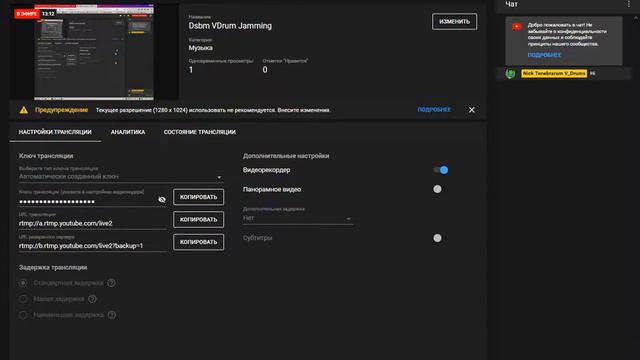Open help icon beside Стандартная задержка
The image size is (640, 360).
point(111,283)
